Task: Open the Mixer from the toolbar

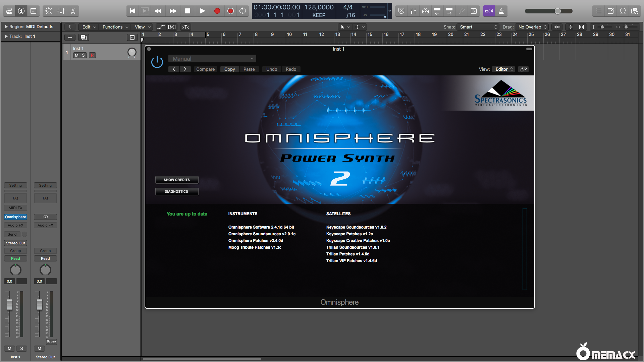Action: pos(61,11)
